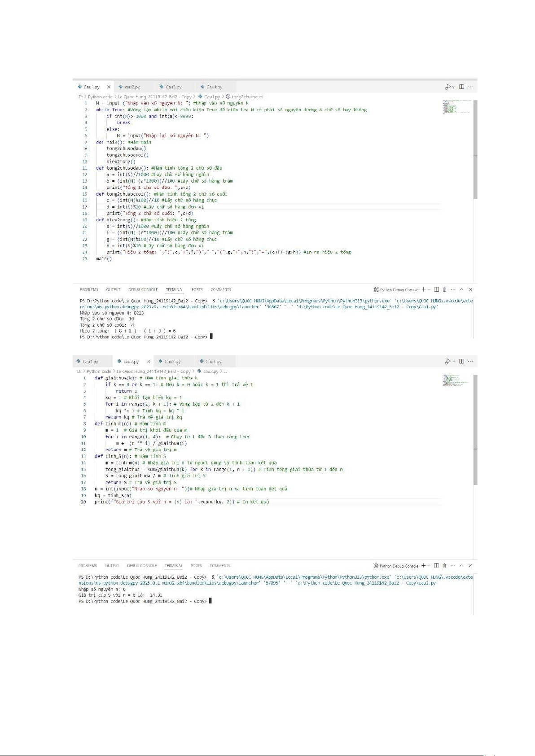
Task: Select TERMINAL tab below Cau1.py code
Action: 174,290
